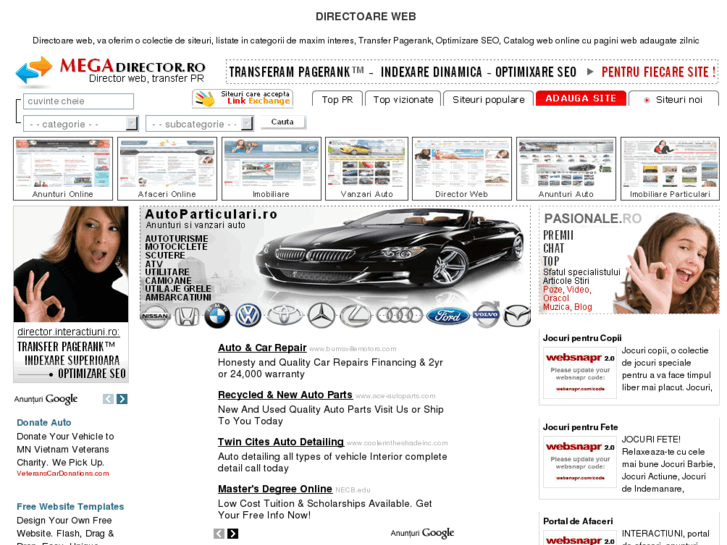Click Siteuri care accepta Link Exchange banner

pyautogui.click(x=243, y=98)
